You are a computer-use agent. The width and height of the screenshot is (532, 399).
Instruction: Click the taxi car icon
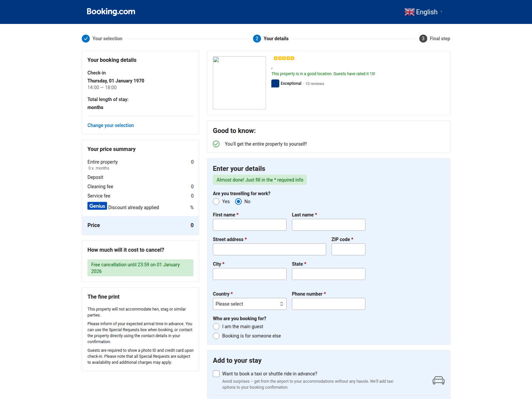(439, 380)
